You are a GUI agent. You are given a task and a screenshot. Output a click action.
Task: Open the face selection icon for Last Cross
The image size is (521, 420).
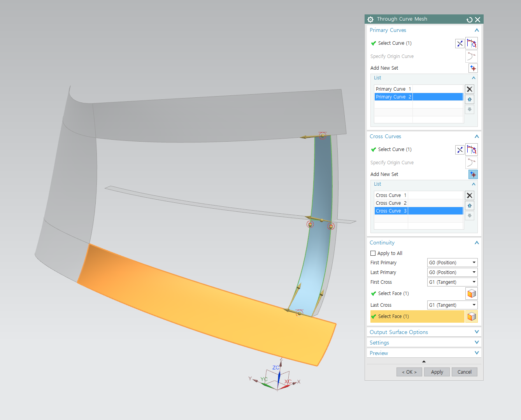point(471,316)
